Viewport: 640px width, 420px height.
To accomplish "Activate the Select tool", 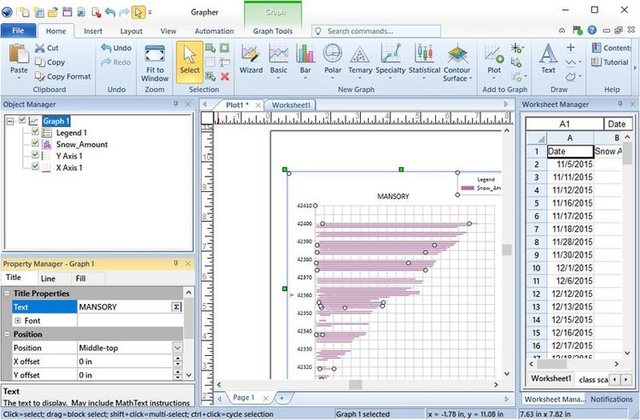I will 189,60.
